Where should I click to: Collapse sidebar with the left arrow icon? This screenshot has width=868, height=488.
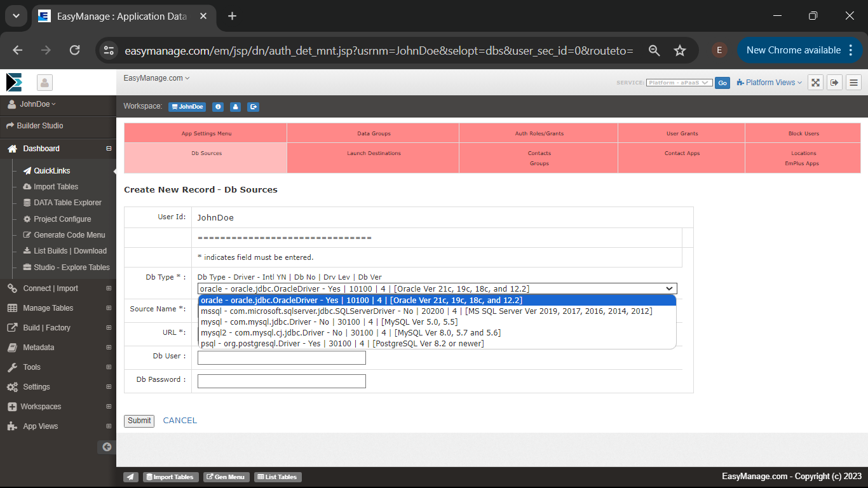107,447
